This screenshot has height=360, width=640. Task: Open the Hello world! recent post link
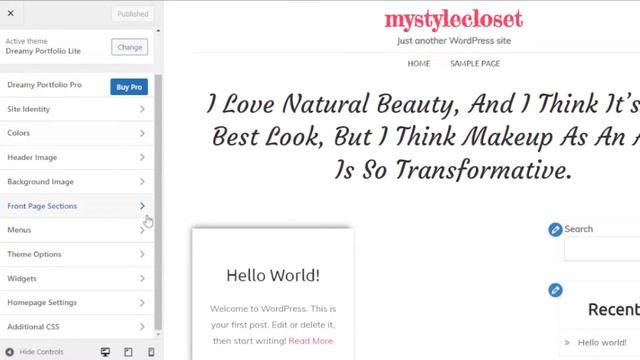point(602,342)
